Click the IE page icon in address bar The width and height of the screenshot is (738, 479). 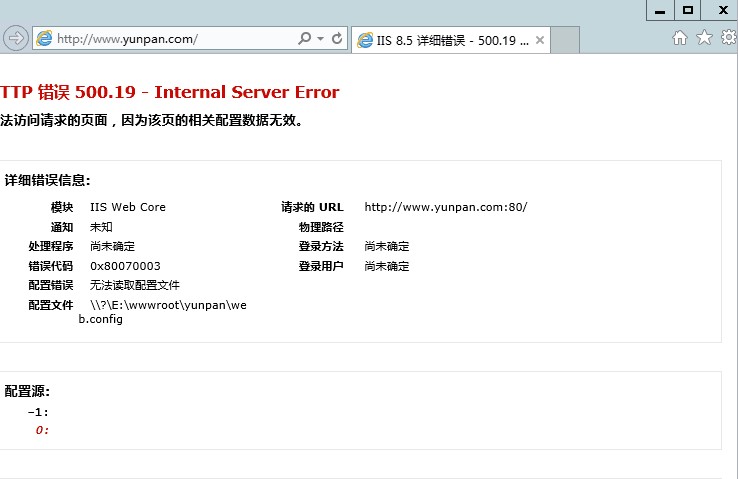pos(44,39)
